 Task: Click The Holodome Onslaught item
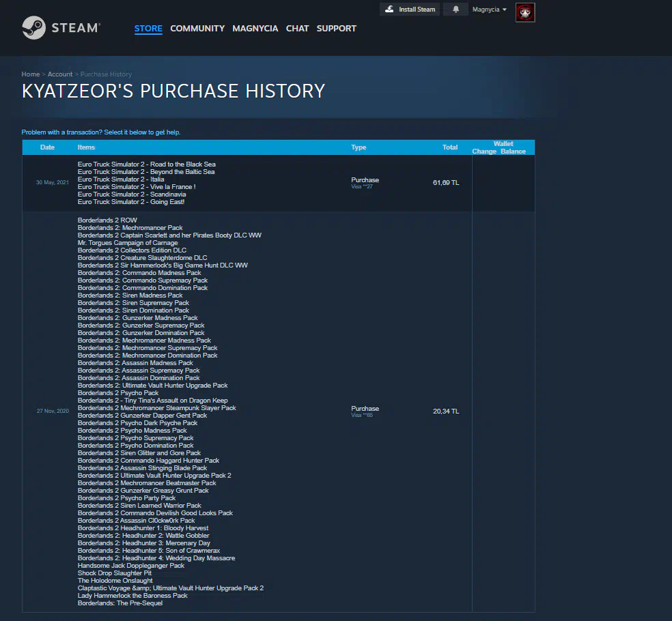click(x=115, y=580)
